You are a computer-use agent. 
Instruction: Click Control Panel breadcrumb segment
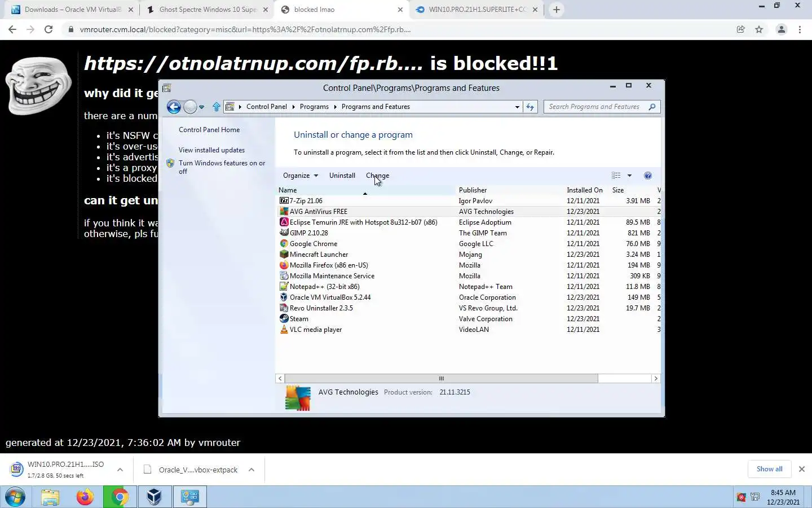[x=266, y=107]
